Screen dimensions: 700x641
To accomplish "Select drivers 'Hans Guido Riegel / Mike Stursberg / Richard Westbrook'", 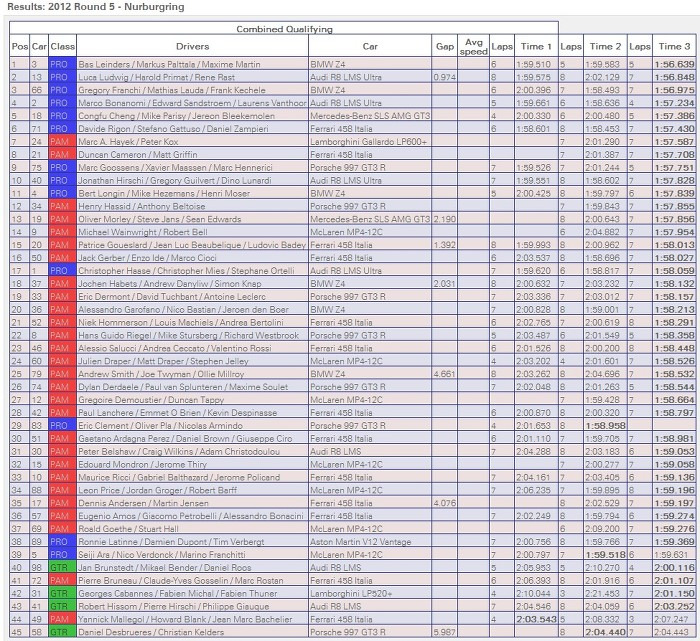I will (x=188, y=336).
